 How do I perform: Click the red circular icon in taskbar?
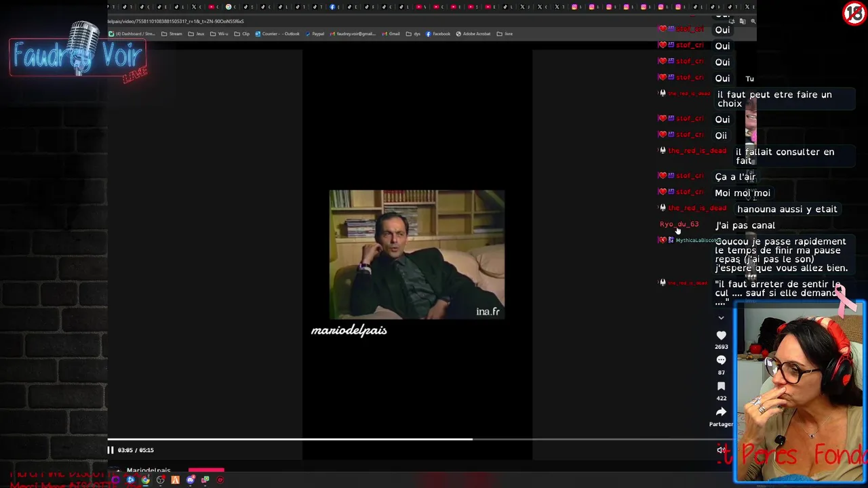click(220, 480)
